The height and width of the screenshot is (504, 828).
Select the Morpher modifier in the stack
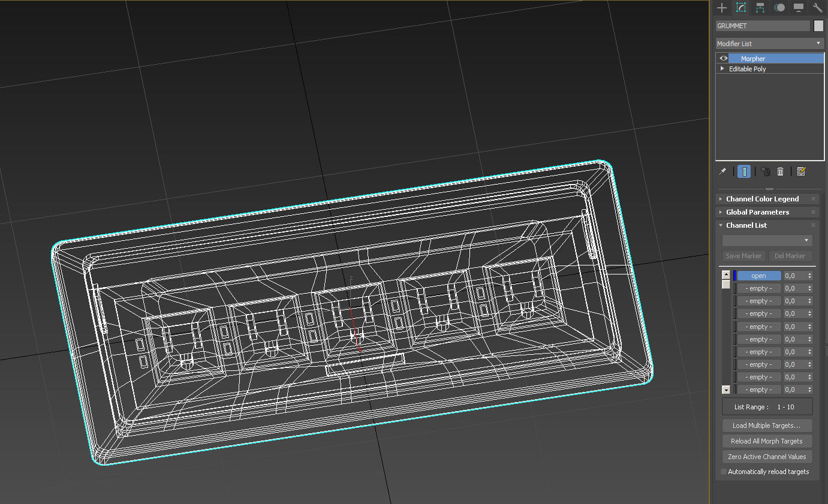pos(776,58)
